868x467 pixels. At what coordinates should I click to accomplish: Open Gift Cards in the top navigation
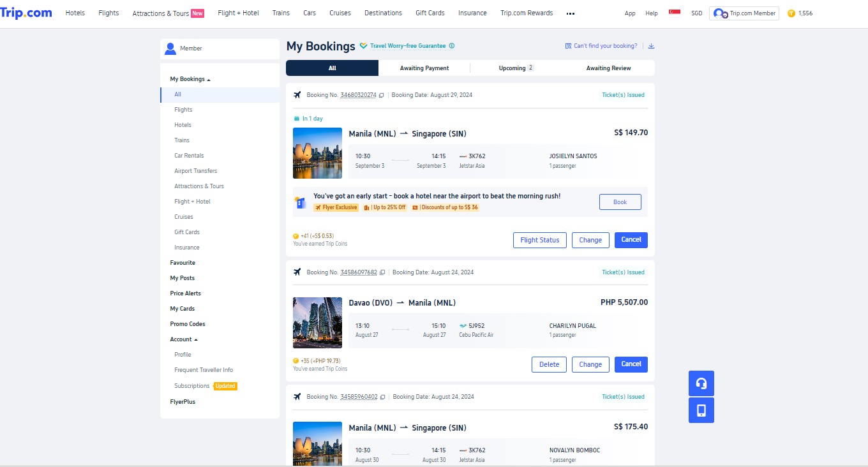[430, 13]
